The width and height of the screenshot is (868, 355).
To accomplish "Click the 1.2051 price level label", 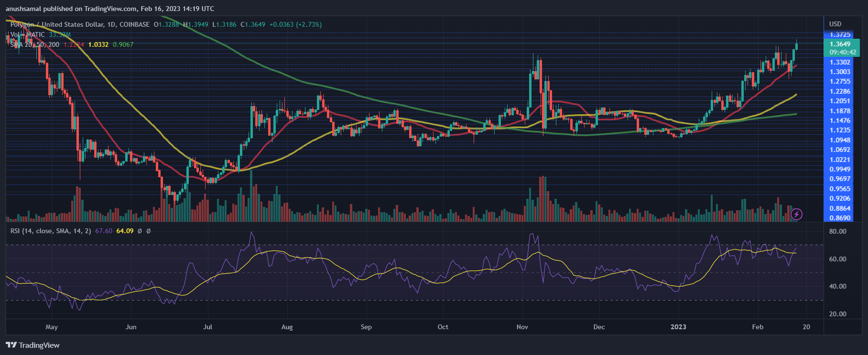I will (840, 101).
